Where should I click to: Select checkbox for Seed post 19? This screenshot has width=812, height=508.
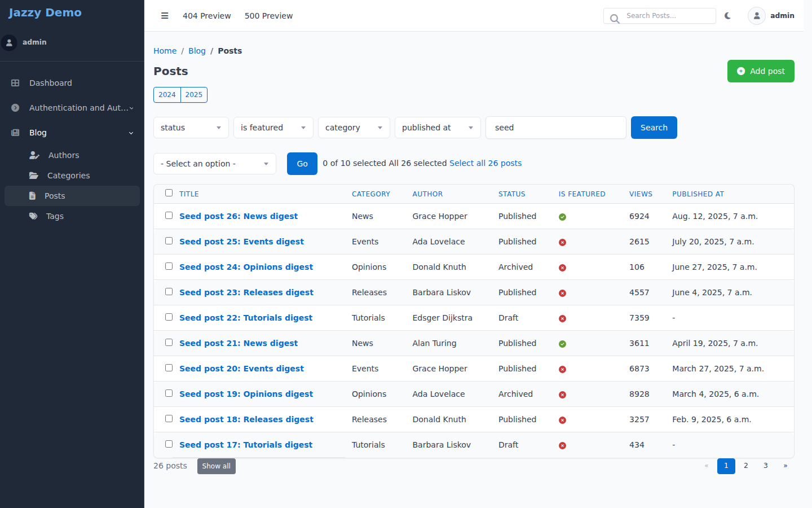tap(169, 393)
